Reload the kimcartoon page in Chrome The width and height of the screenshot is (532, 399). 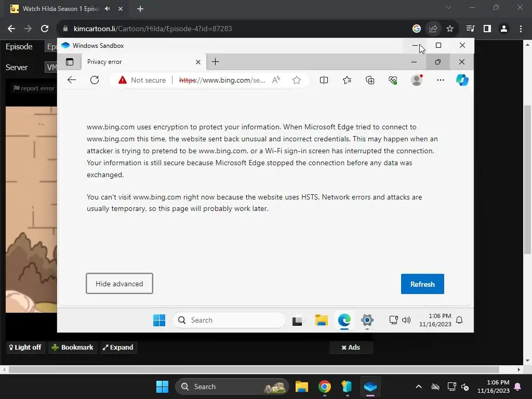pos(45,29)
